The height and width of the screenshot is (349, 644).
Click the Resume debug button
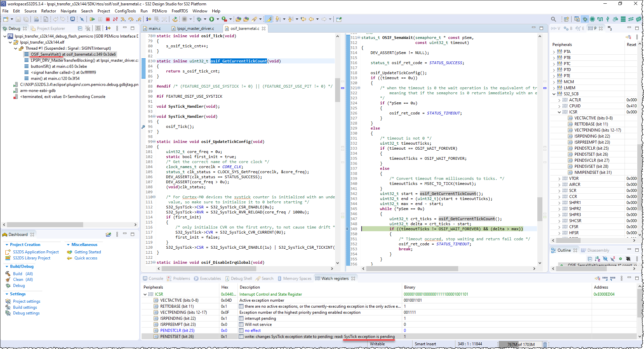pyautogui.click(x=92, y=19)
